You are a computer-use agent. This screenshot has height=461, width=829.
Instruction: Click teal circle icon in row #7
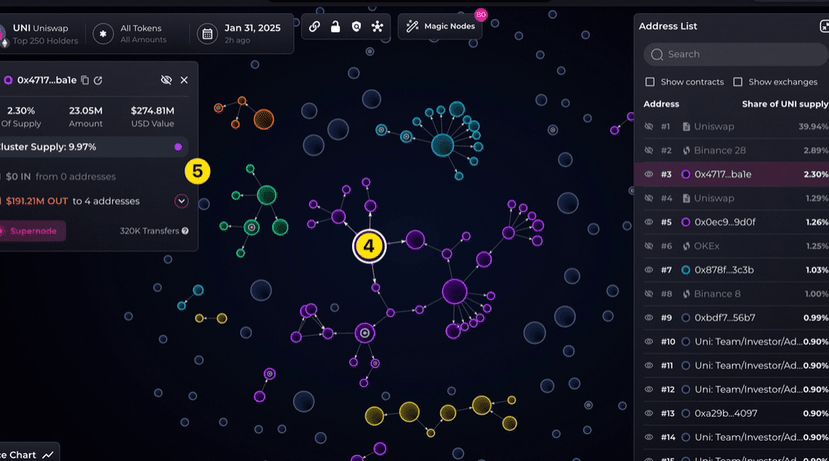686,270
